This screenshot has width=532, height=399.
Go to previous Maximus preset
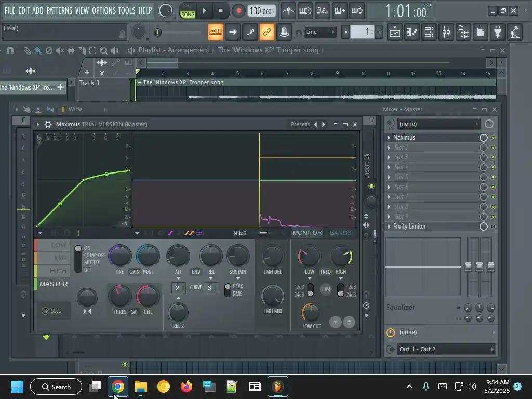[x=315, y=125]
